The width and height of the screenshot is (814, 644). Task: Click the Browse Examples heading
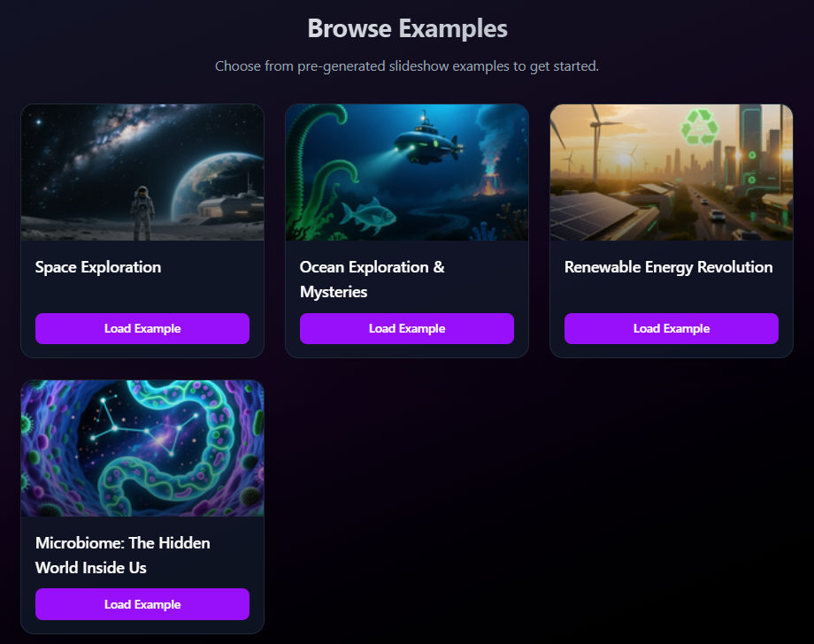407,28
